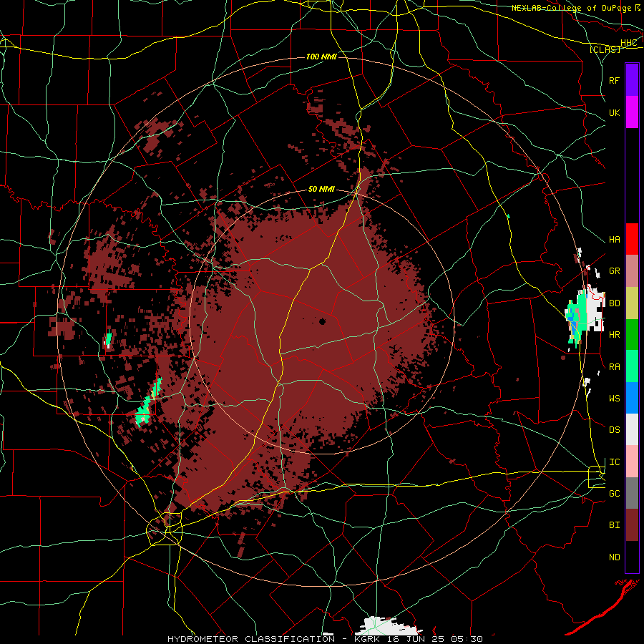Click the BI legend label

pyautogui.click(x=614, y=525)
